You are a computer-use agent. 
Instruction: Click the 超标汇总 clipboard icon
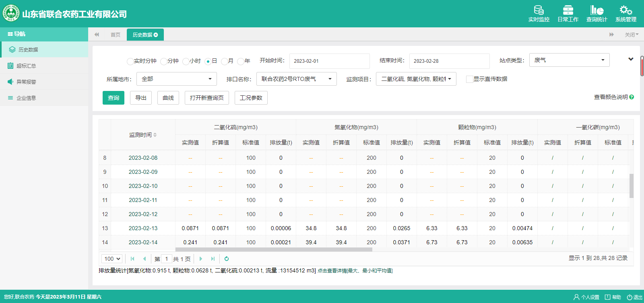point(10,66)
